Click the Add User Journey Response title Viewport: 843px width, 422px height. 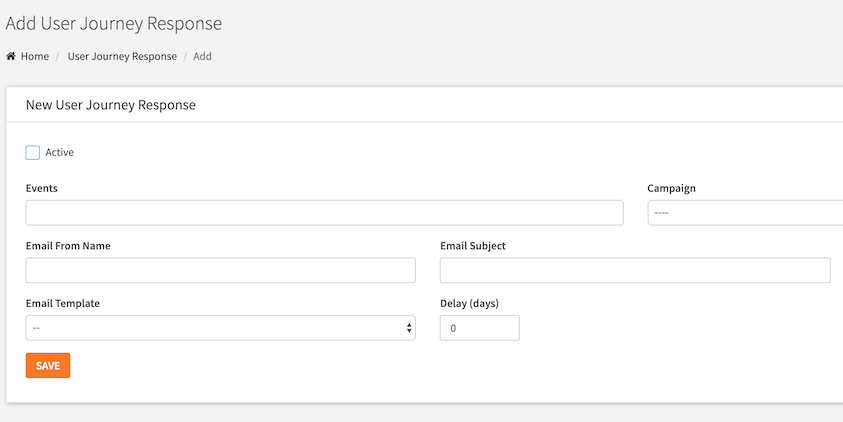[113, 24]
